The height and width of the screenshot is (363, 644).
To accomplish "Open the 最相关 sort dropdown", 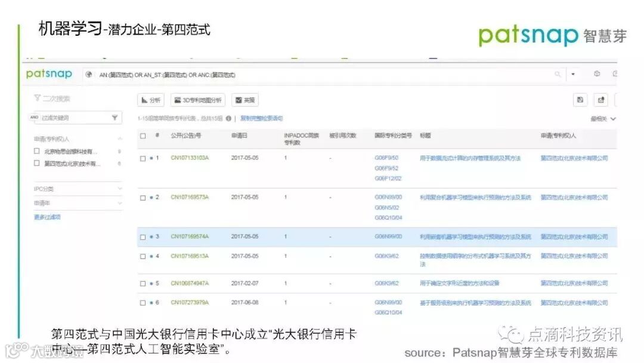I will pos(603,119).
